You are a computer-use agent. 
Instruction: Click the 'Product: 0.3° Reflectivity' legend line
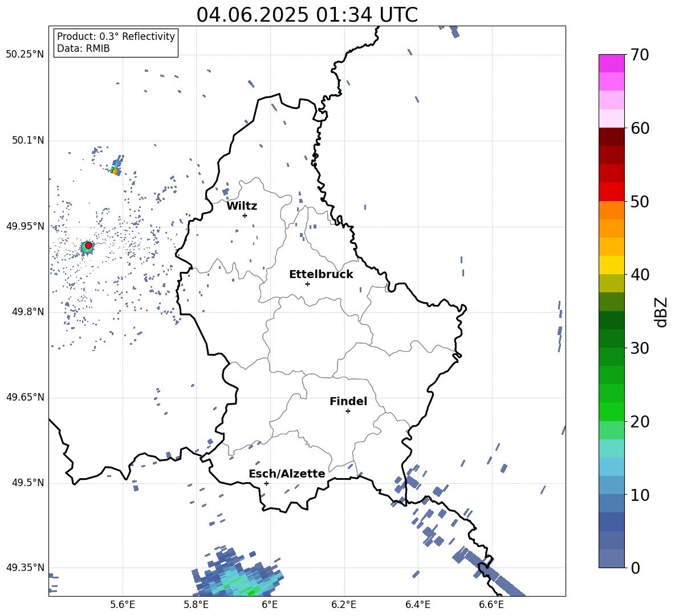pyautogui.click(x=116, y=36)
